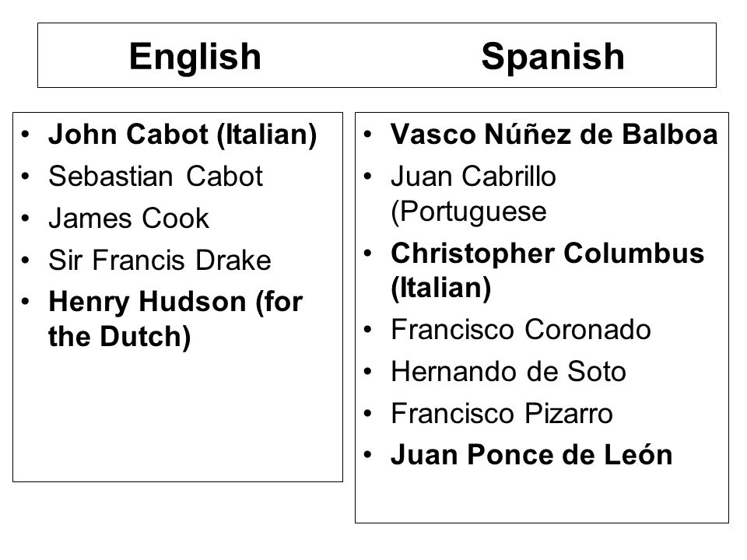Viewport: 747px width, 560px height.
Task: Select Christopher Columbus entry
Action: tap(547, 253)
